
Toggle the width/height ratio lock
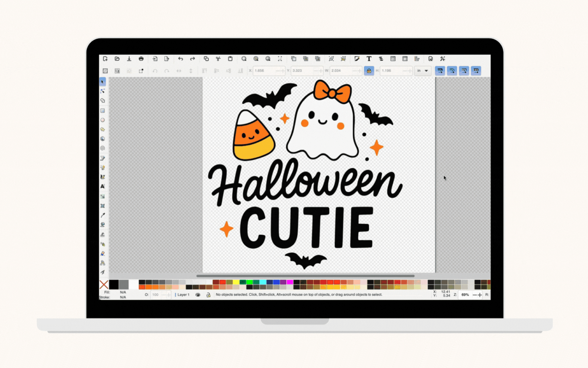[369, 71]
